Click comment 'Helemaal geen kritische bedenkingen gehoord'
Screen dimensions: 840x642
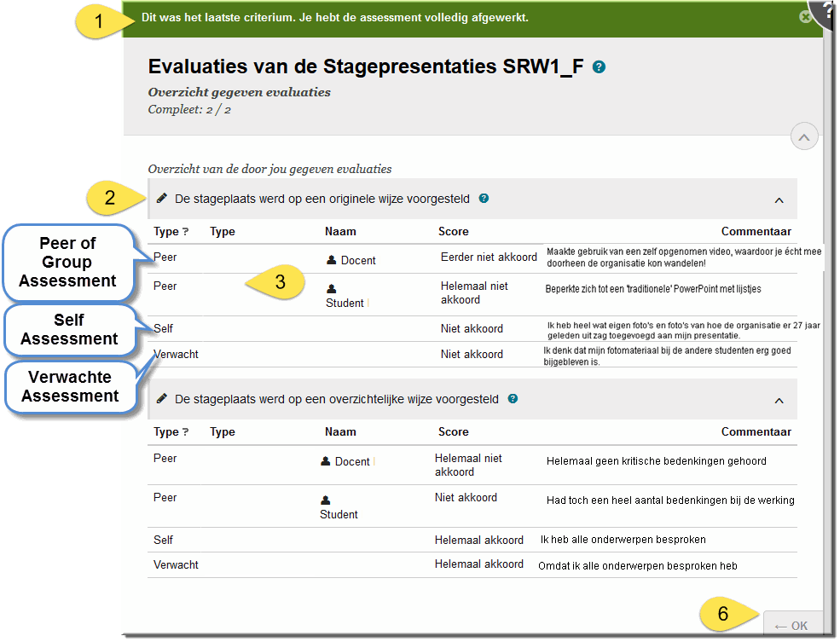(657, 461)
